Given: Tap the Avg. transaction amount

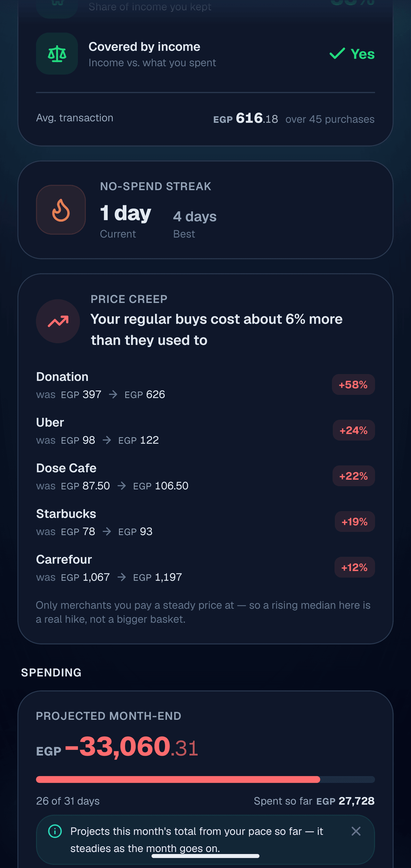Looking at the screenshot, I should (245, 118).
